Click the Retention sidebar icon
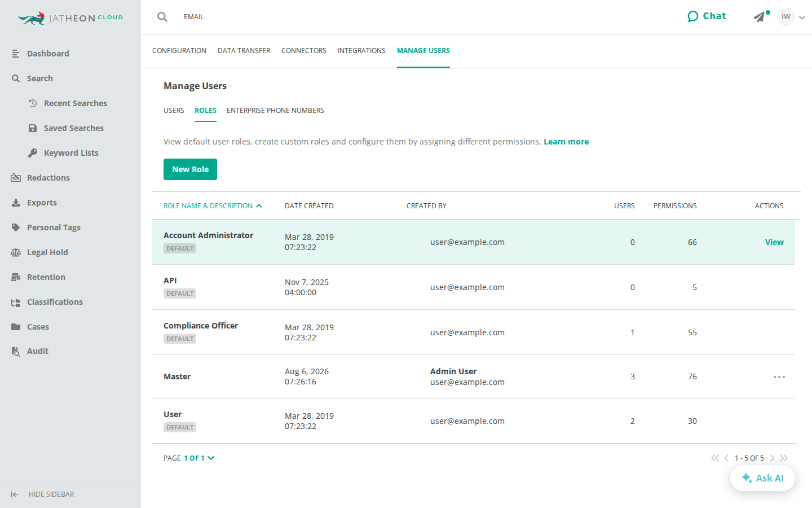The height and width of the screenshot is (508, 812). (16, 277)
